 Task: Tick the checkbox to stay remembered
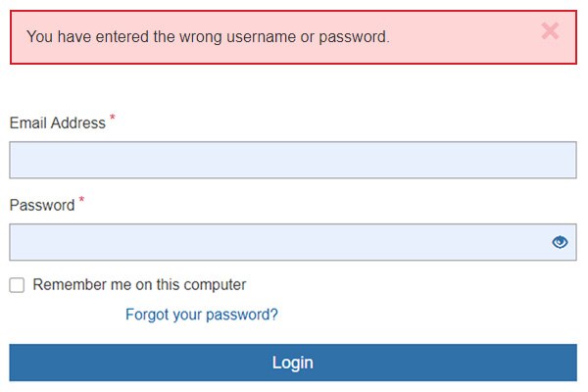pos(17,285)
